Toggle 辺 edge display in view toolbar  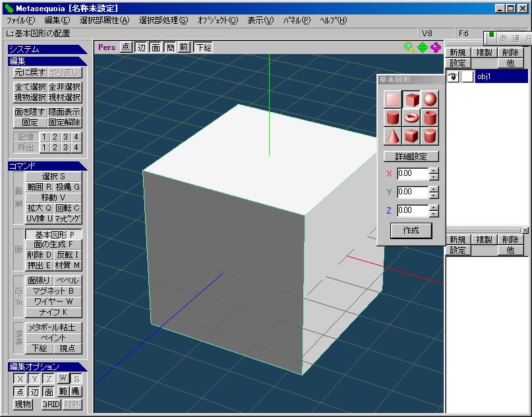pos(141,47)
